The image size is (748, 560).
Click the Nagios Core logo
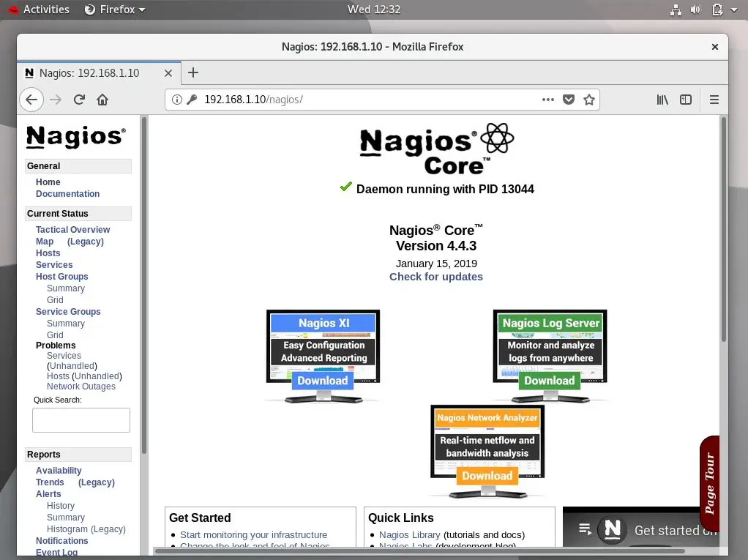(x=436, y=149)
